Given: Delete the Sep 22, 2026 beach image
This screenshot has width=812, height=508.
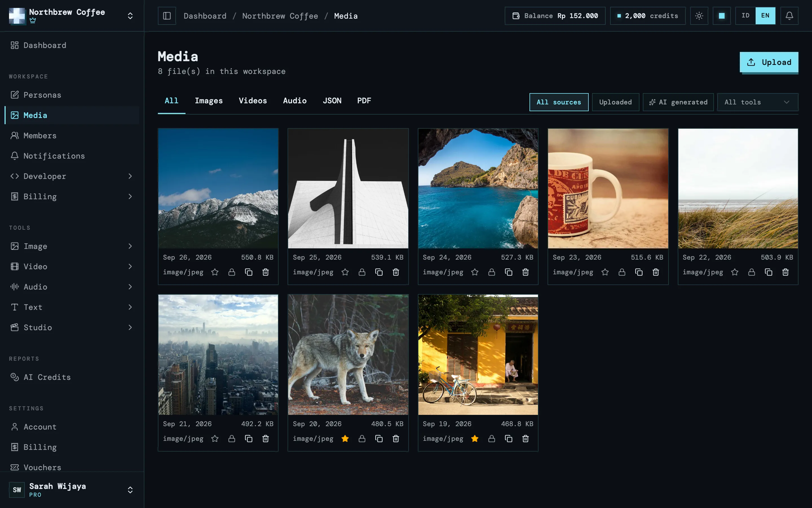Looking at the screenshot, I should [x=785, y=272].
